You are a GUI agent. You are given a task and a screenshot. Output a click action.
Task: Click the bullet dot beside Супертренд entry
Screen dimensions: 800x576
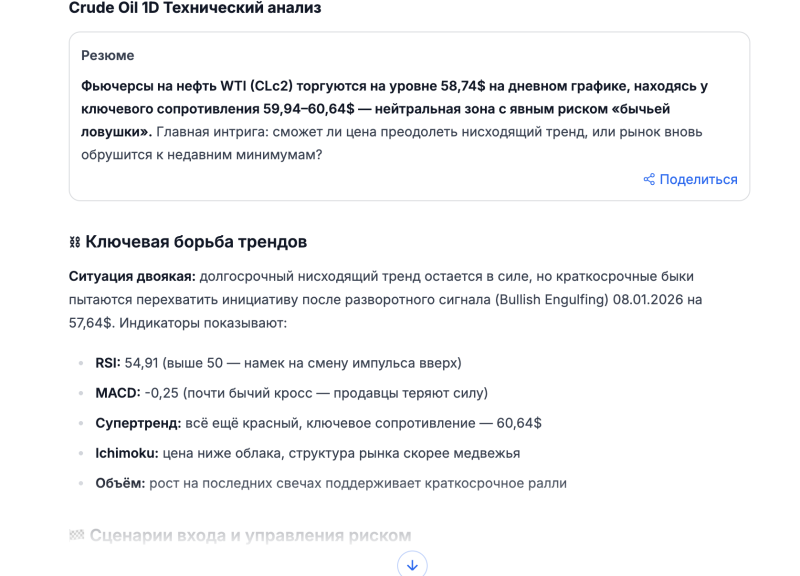[81, 423]
